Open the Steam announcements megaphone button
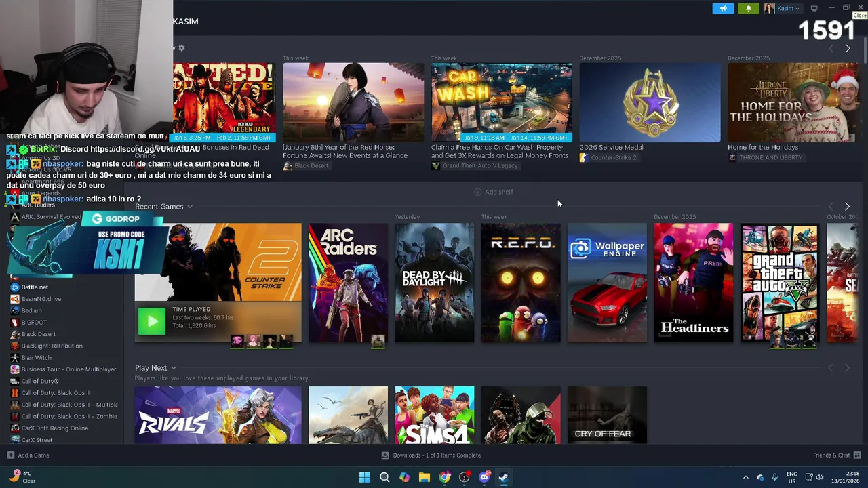The height and width of the screenshot is (488, 868). coord(723,8)
